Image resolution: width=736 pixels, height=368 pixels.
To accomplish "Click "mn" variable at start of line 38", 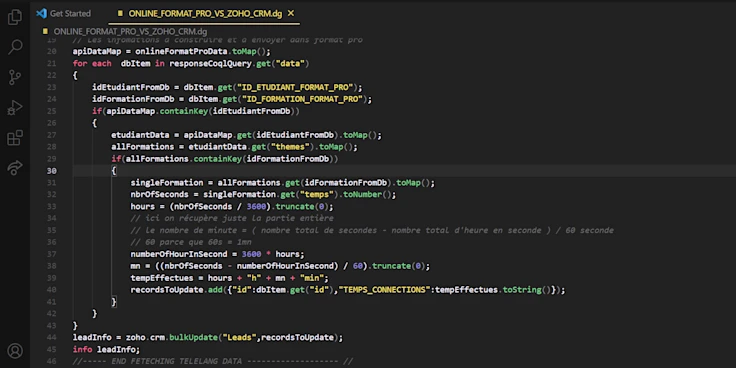I will 135,266.
